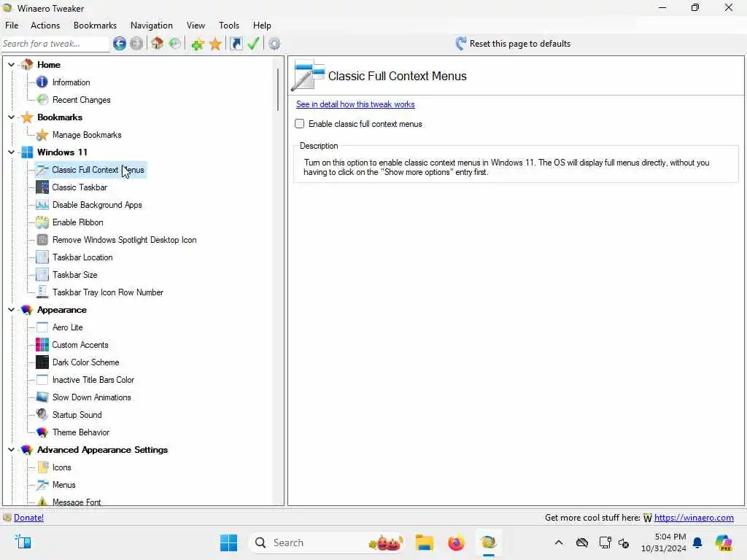The width and height of the screenshot is (747, 560).
Task: Click the Forward navigation arrow icon
Action: coord(136,44)
